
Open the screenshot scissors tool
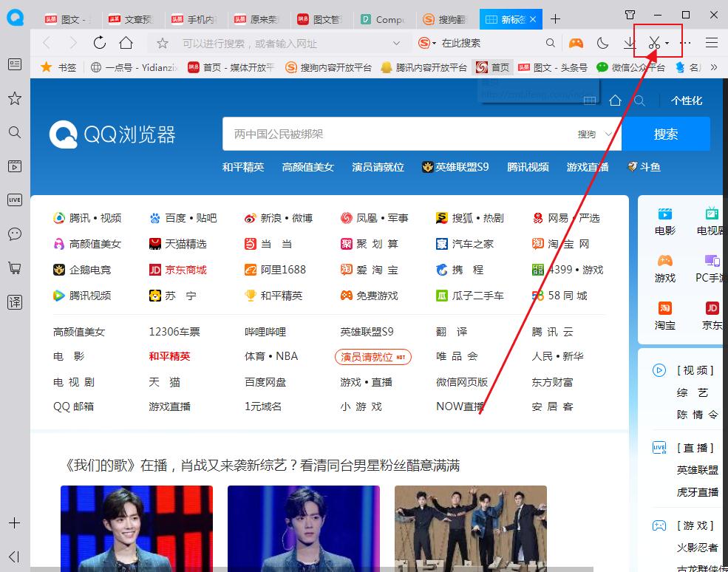point(654,44)
